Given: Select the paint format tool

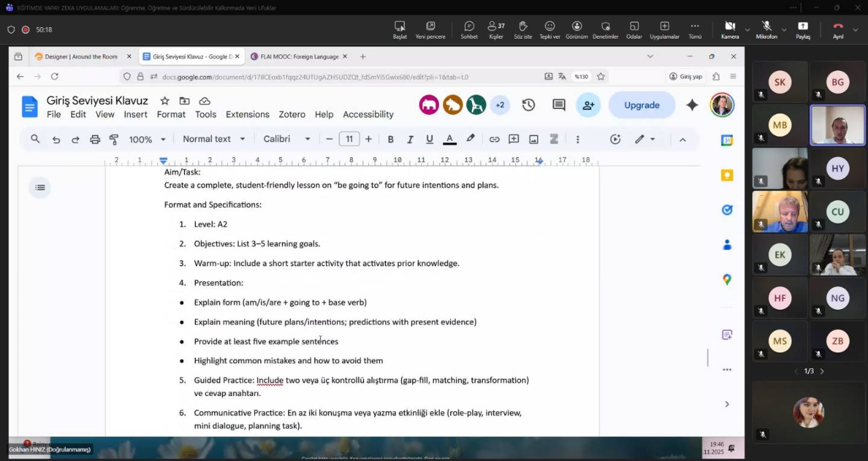Looking at the screenshot, I should point(114,139).
